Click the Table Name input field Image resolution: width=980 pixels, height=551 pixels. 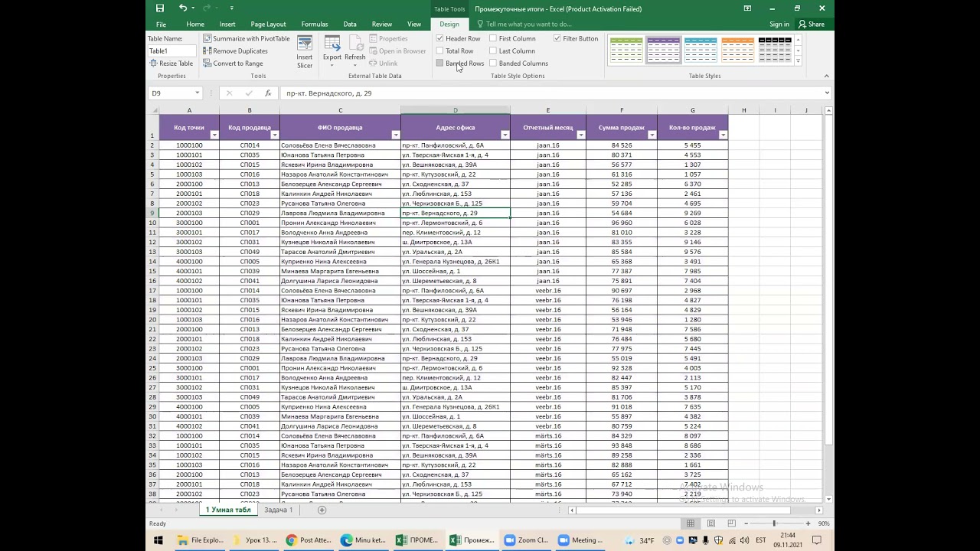(x=172, y=51)
